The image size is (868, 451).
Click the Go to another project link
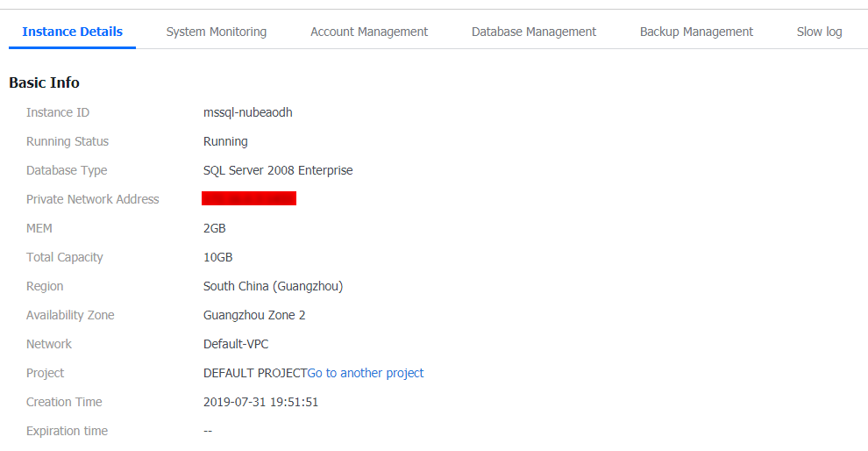coord(366,373)
